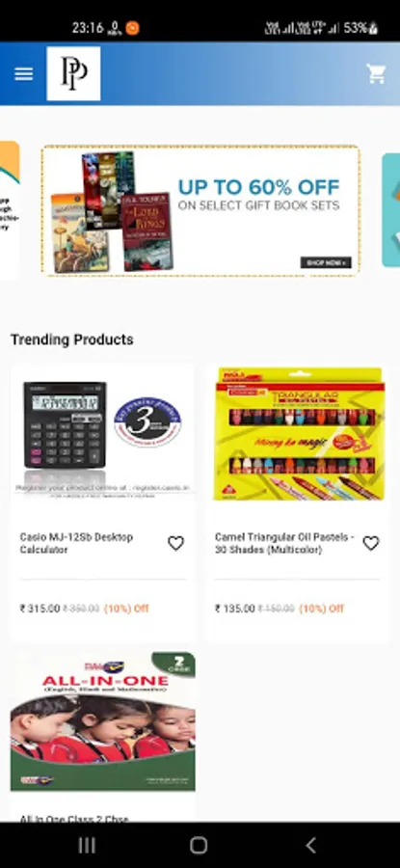Screen dimensions: 400x868
Task: Tap Shop Now on gift book banner
Action: click(x=326, y=262)
